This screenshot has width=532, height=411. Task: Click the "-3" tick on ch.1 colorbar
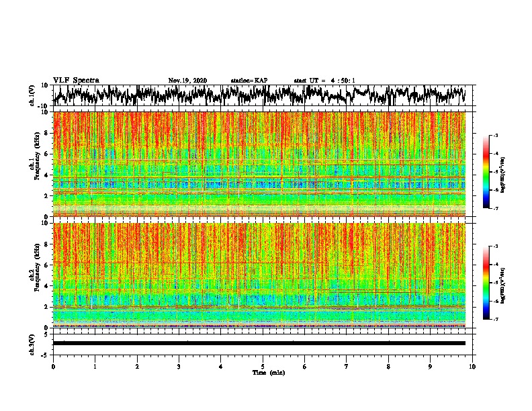(495, 135)
